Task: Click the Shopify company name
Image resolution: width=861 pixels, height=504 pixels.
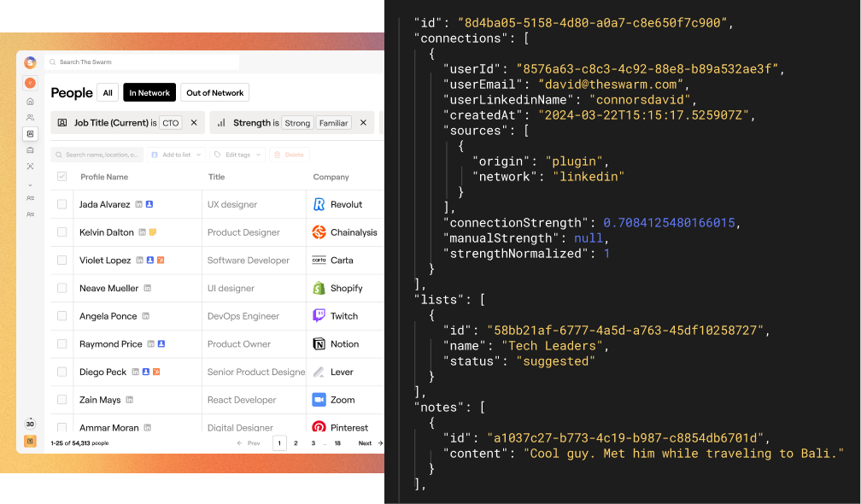Action: coord(347,288)
